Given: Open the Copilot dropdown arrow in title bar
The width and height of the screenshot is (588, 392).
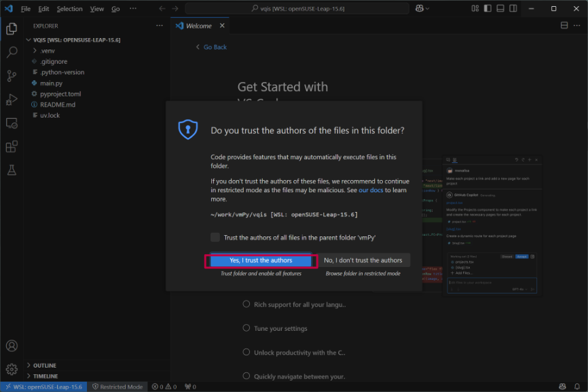Looking at the screenshot, I should (x=428, y=8).
